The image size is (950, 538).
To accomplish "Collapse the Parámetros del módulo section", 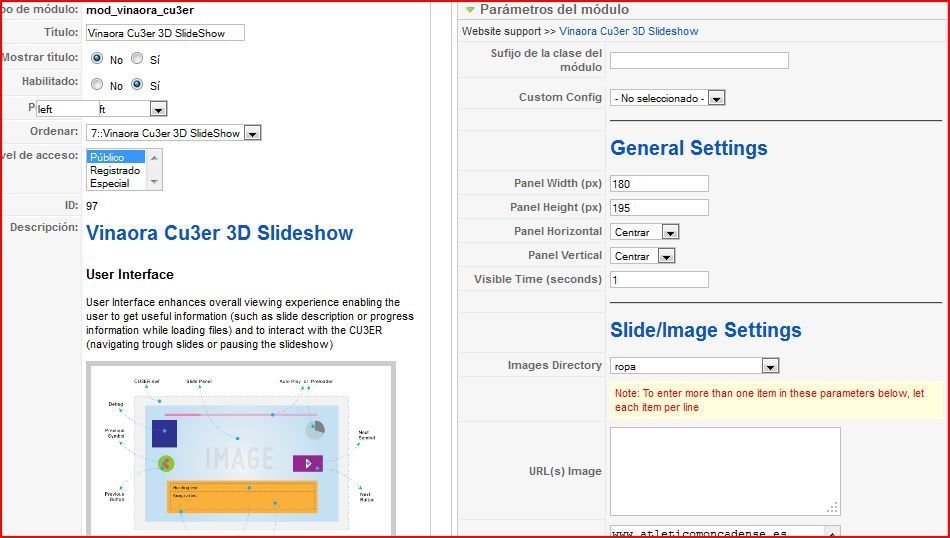I will click(470, 10).
